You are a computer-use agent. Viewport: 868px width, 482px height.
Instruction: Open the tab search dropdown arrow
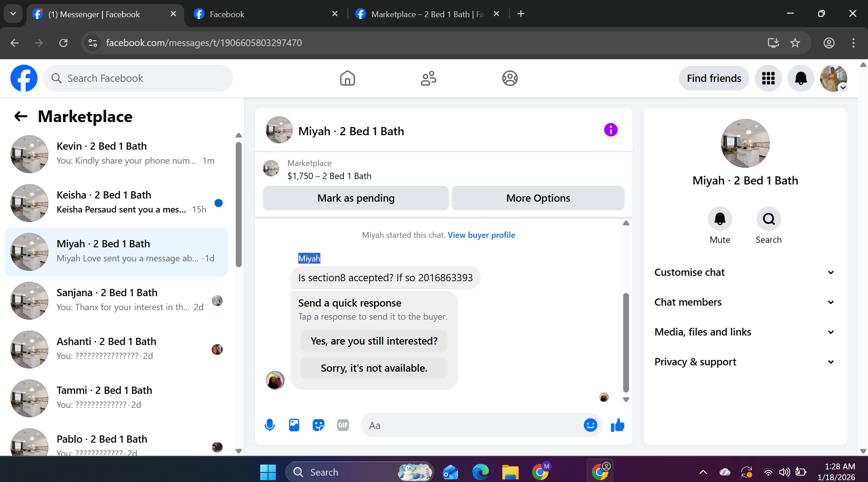13,14
